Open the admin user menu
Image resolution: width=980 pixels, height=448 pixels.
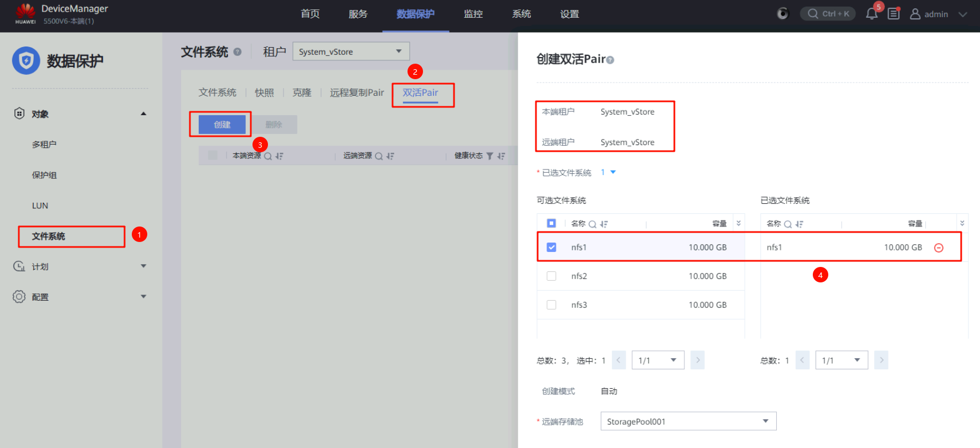pyautogui.click(x=938, y=14)
